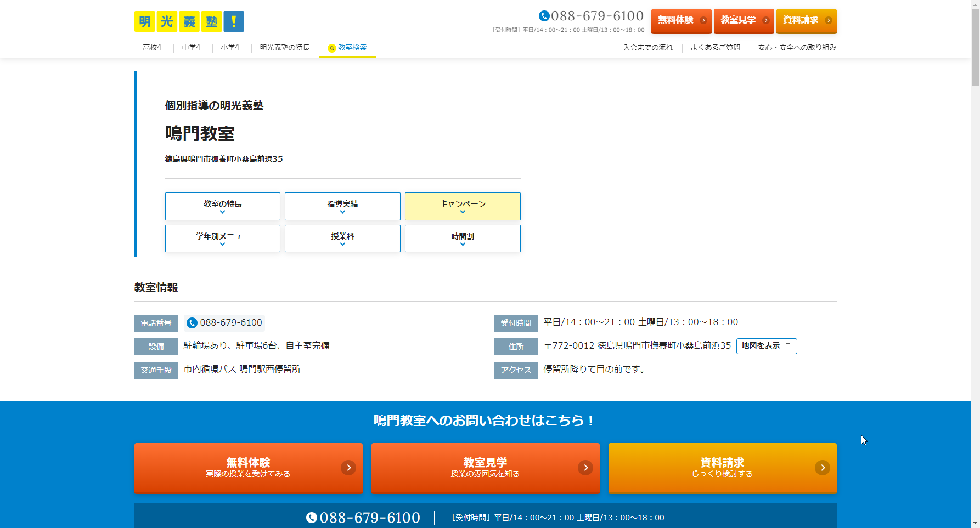Click round arrow on large 教室見学 banner
The image size is (980, 528).
click(585, 468)
